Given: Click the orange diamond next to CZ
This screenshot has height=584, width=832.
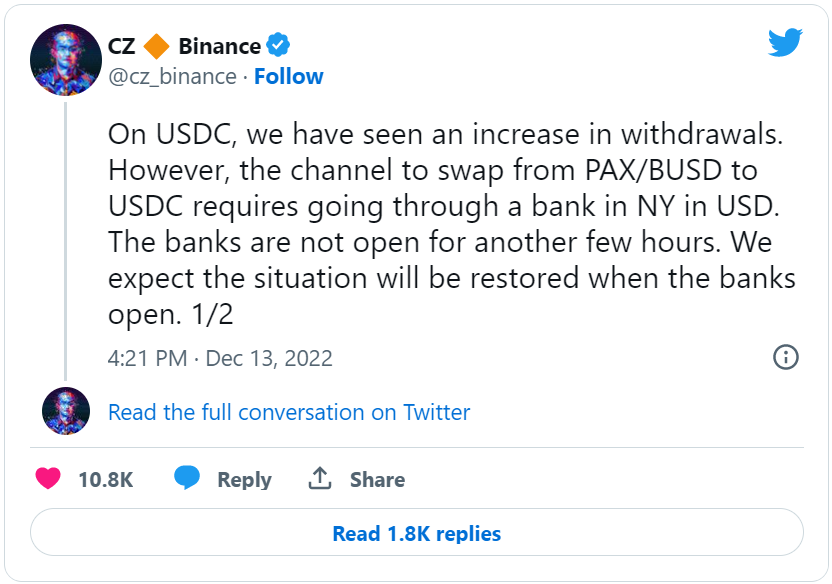Looking at the screenshot, I should point(156,46).
